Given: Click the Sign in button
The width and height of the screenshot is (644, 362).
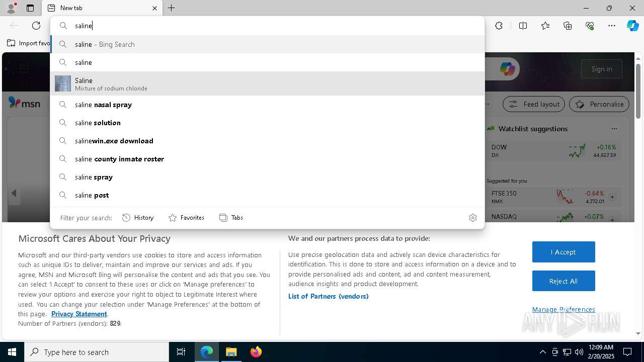Looking at the screenshot, I should 602,69.
